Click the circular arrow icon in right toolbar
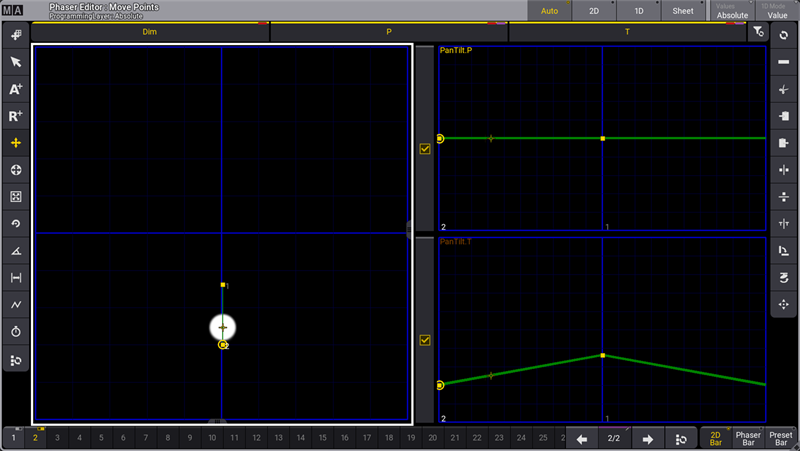Image resolution: width=800 pixels, height=451 pixels. click(783, 35)
